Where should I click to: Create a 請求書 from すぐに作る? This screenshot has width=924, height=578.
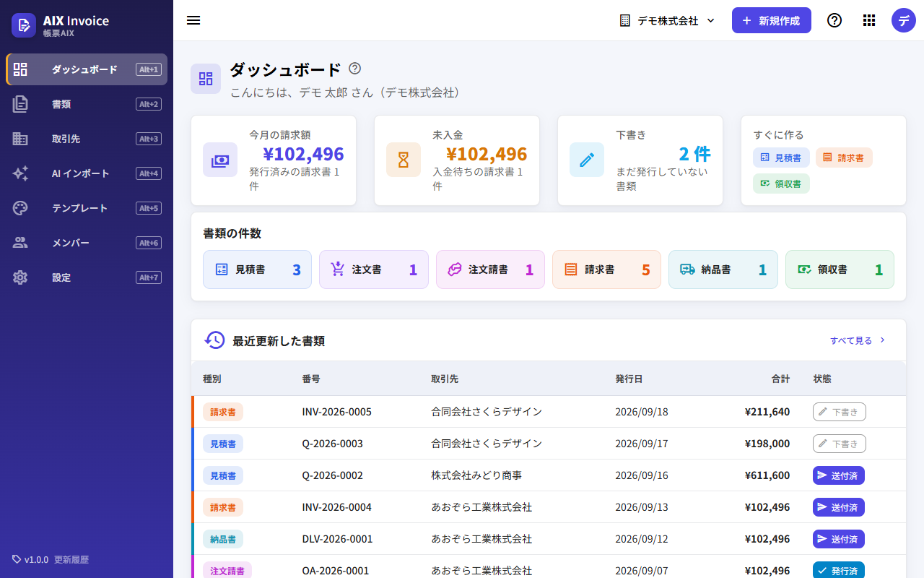point(844,158)
